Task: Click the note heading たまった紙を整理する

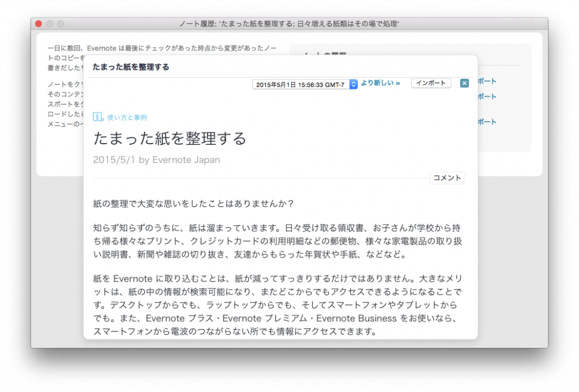Action: [x=170, y=139]
